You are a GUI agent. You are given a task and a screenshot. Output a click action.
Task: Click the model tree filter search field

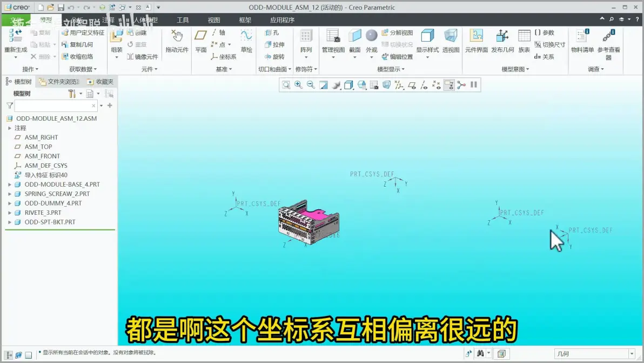tap(56, 105)
